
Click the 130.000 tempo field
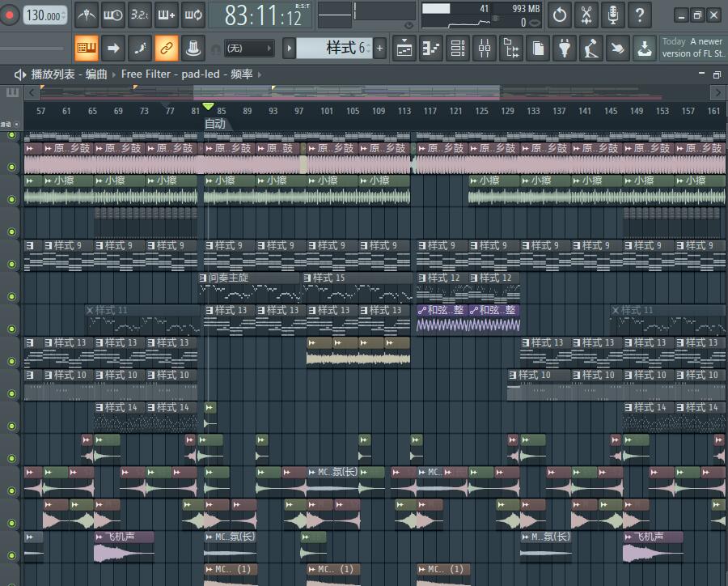[x=44, y=15]
